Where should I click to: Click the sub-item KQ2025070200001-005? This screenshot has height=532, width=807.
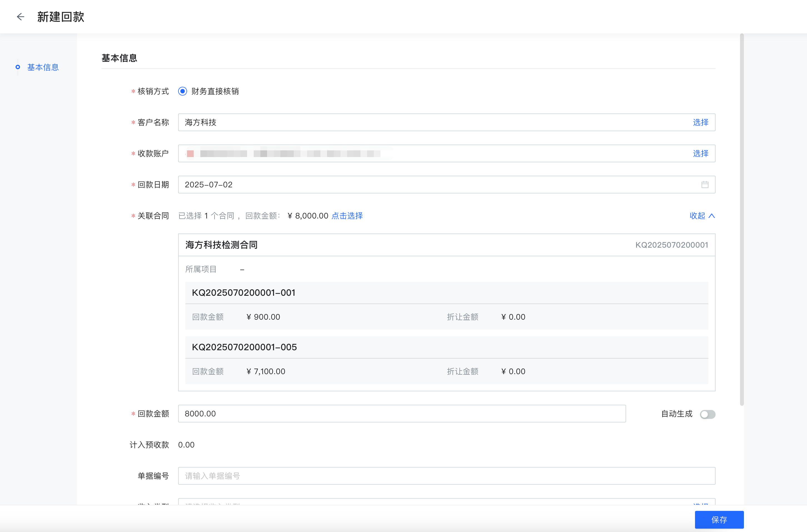coord(244,347)
